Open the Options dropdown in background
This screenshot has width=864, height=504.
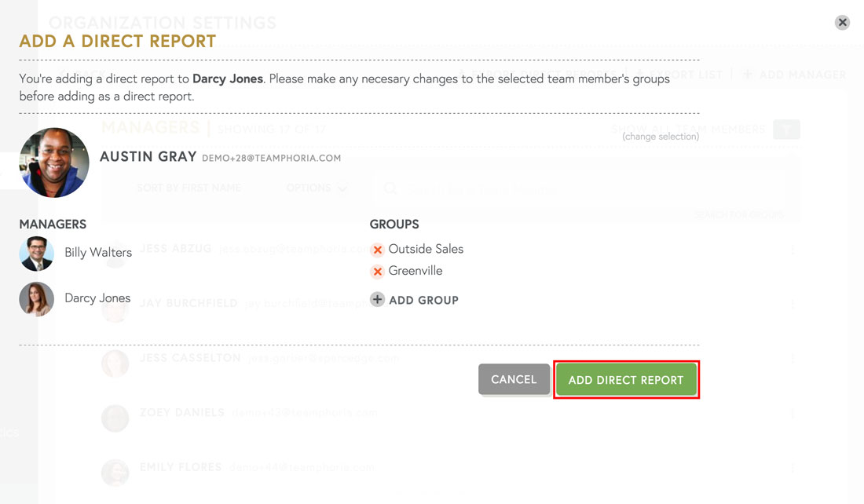click(317, 188)
